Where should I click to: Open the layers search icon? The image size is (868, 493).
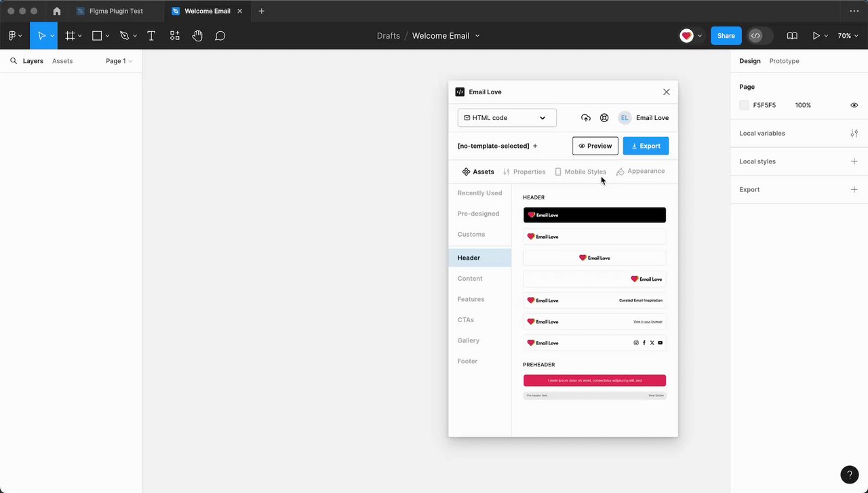point(13,61)
